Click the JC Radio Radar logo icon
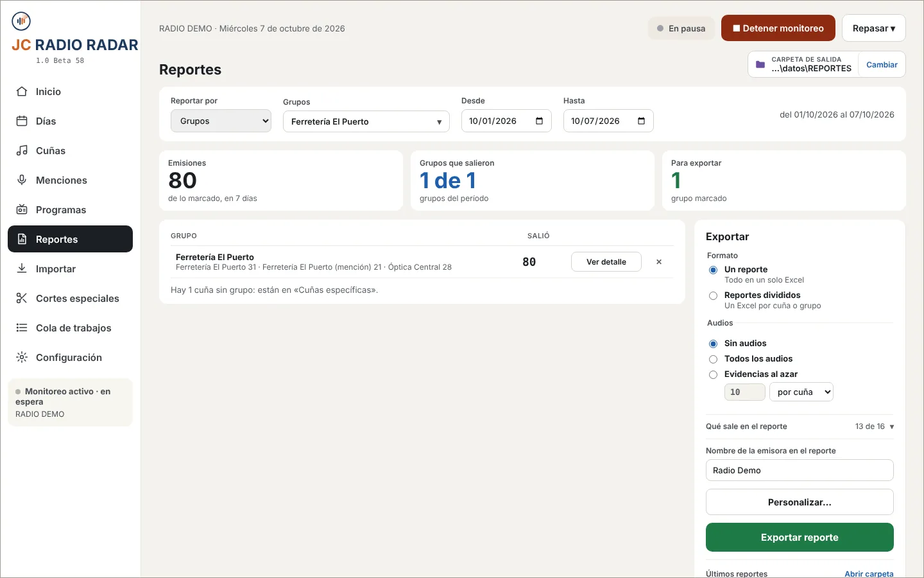The image size is (924, 578). (21, 21)
